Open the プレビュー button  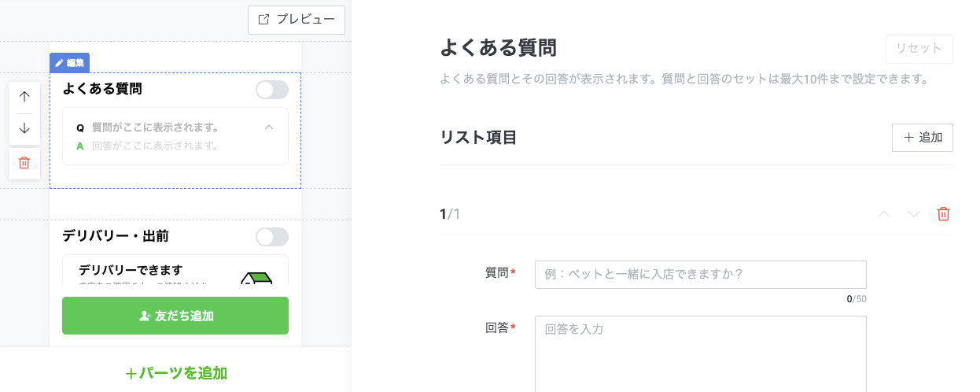(x=297, y=20)
